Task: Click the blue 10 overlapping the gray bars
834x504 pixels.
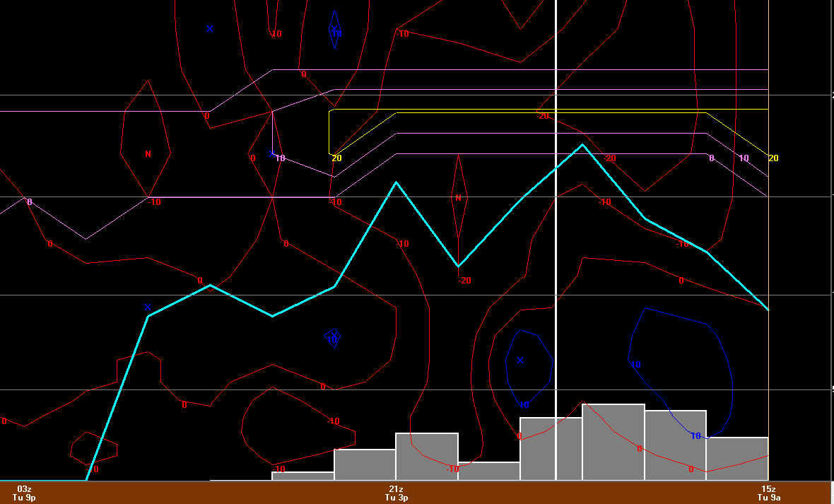Action: tap(695, 436)
